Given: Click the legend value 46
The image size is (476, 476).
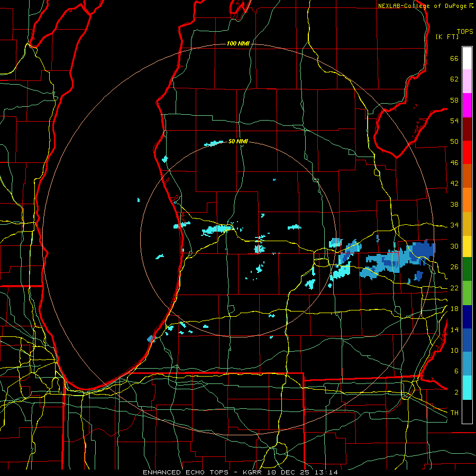Looking at the screenshot, I should [x=454, y=163].
